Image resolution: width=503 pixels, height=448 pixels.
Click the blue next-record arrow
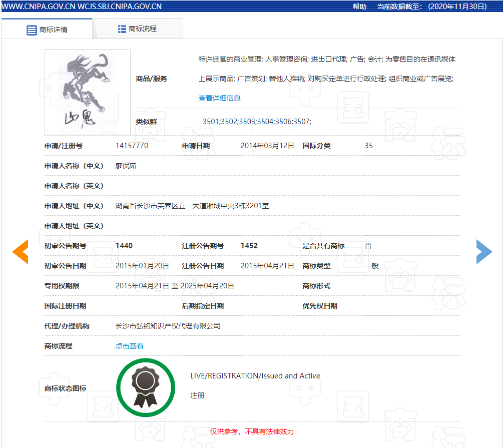click(x=484, y=252)
